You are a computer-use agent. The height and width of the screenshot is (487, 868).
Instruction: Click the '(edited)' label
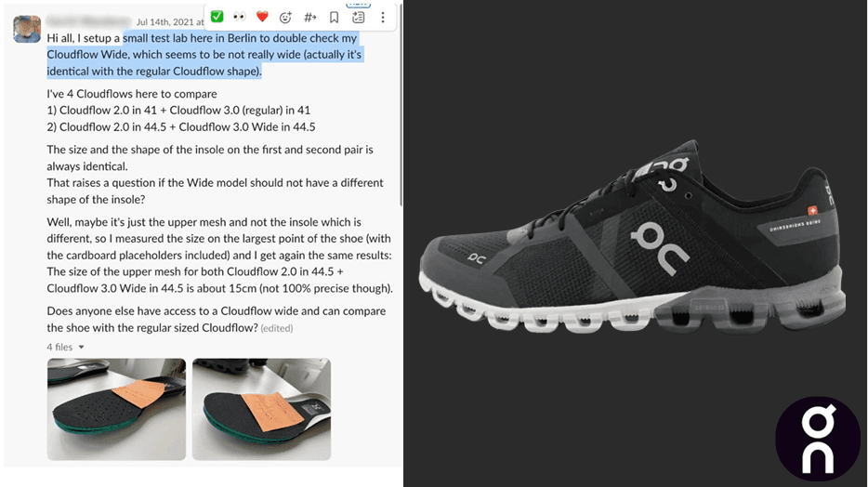(277, 328)
